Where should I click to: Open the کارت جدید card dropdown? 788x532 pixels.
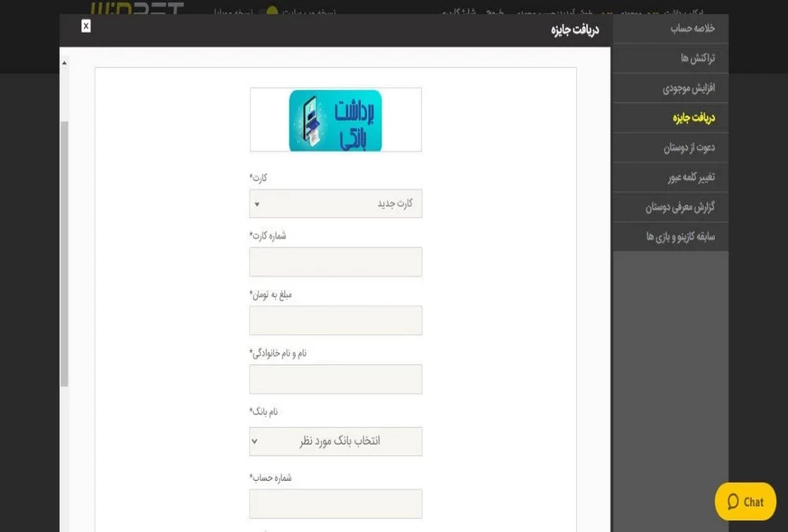(x=336, y=203)
